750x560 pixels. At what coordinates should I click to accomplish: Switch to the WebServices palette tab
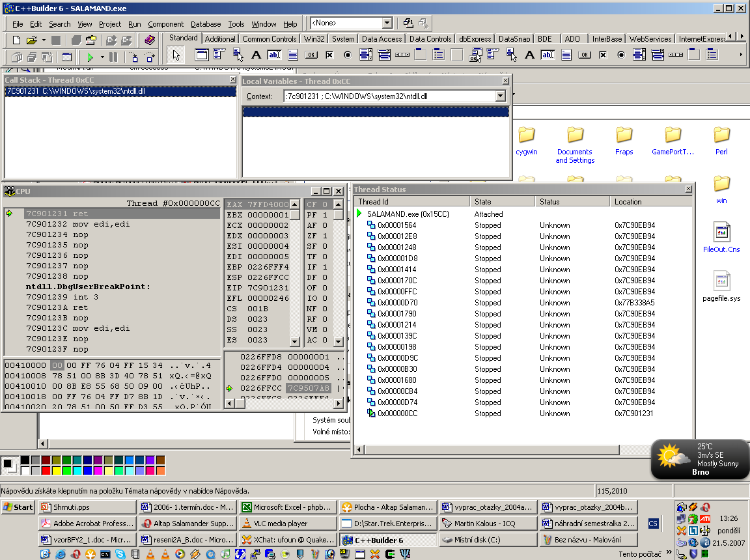pyautogui.click(x=650, y=38)
